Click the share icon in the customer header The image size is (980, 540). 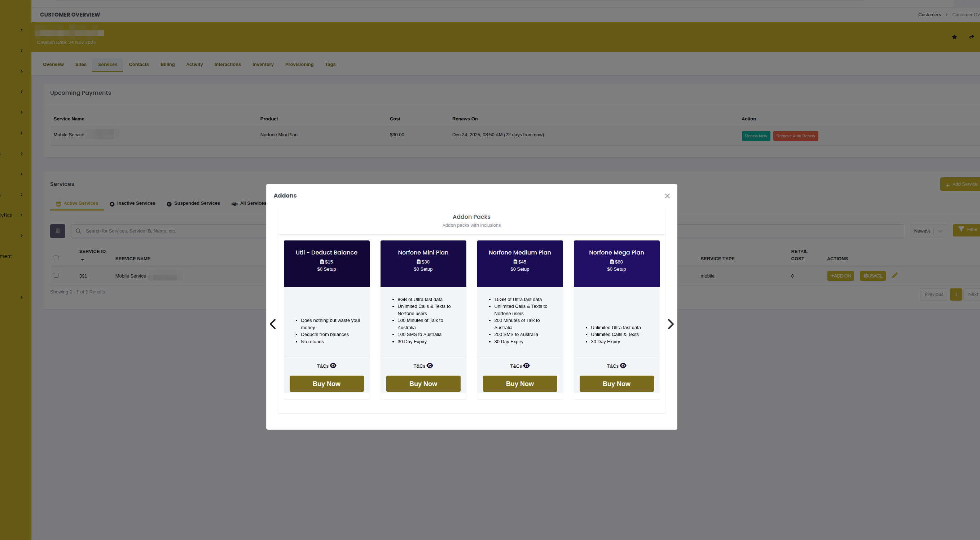(x=971, y=37)
